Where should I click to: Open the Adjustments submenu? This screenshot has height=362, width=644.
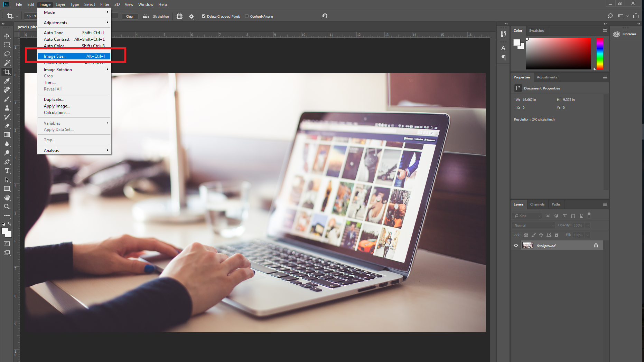(x=55, y=22)
